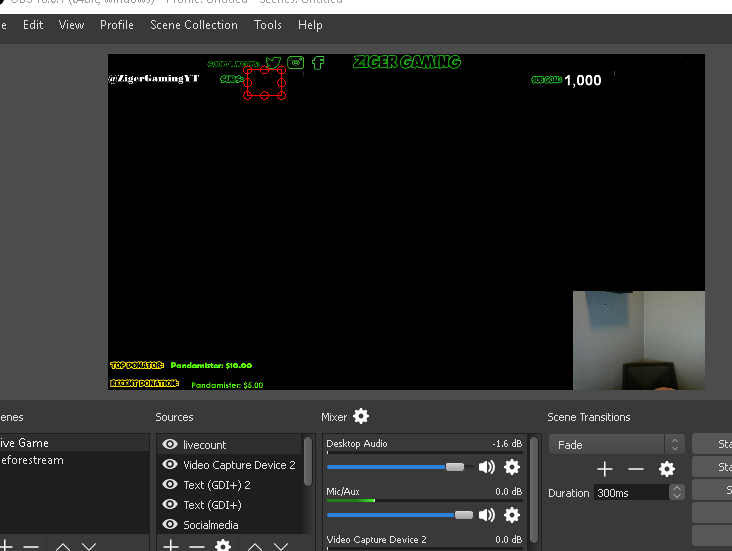Click the TOP DONATOR label in preview

point(137,365)
